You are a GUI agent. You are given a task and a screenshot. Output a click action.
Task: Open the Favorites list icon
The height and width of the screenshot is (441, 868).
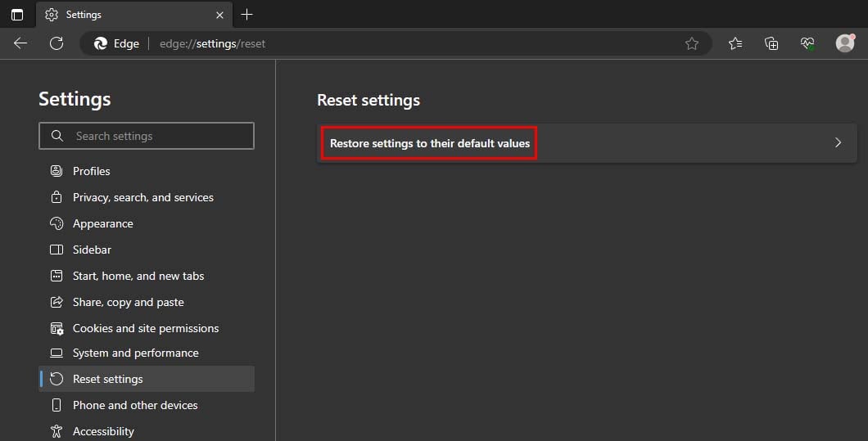(x=735, y=43)
